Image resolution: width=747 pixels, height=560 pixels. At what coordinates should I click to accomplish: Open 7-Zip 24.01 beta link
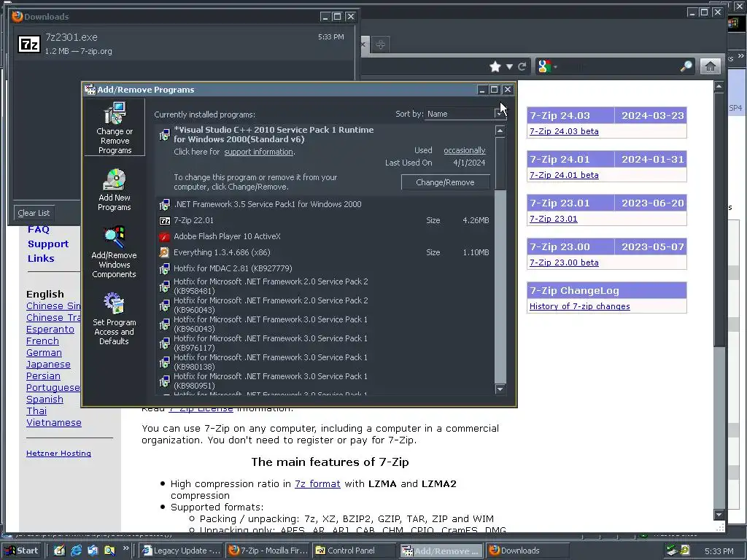(564, 175)
